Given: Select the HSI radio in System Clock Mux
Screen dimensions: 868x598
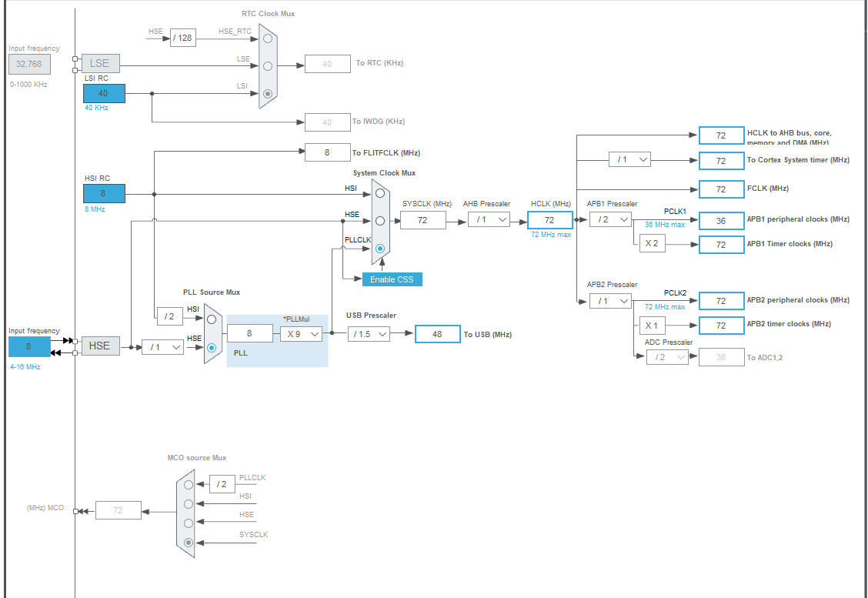Looking at the screenshot, I should pos(380,193).
